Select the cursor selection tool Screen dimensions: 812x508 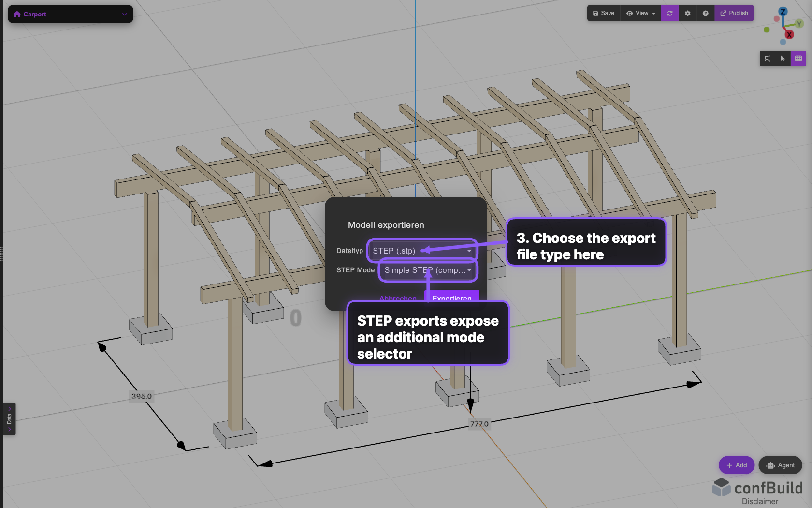pyautogui.click(x=783, y=59)
